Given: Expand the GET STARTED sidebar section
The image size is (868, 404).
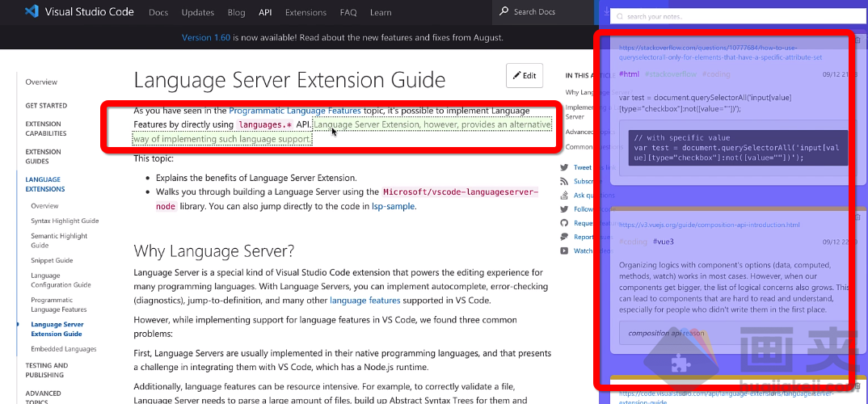Looking at the screenshot, I should point(46,106).
